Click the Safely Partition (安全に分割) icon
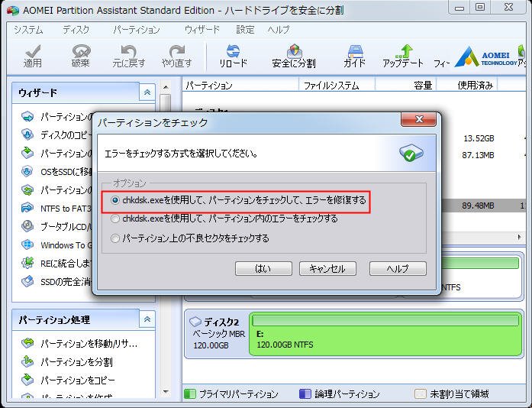The image size is (532, 408). coord(294,51)
